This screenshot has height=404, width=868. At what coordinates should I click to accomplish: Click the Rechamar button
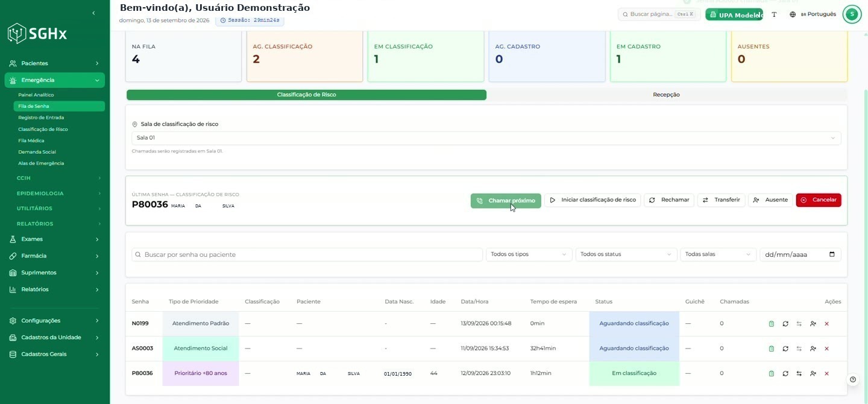(669, 200)
